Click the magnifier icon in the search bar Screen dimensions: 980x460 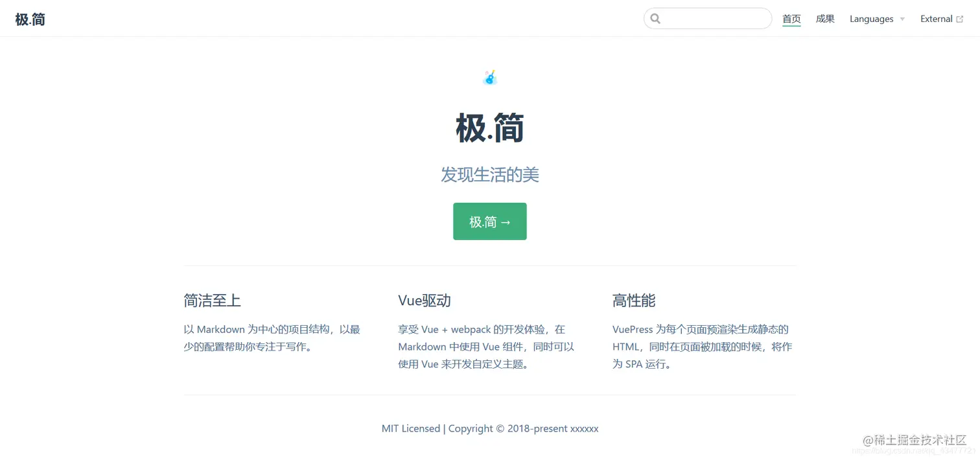655,18
